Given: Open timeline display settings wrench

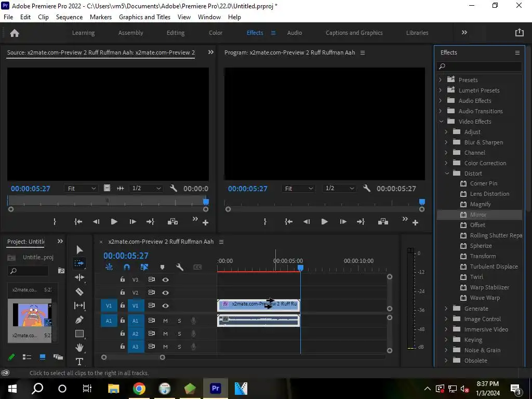Looking at the screenshot, I should [x=180, y=268].
